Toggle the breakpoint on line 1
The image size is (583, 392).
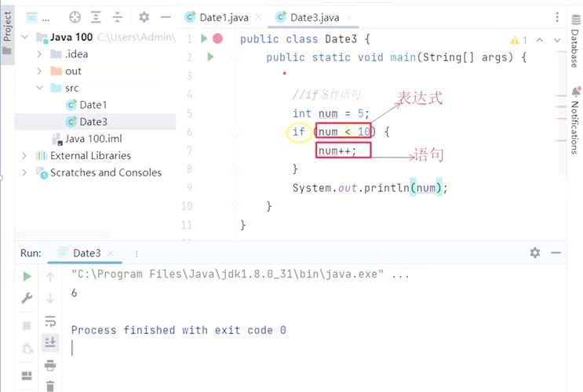218,38
